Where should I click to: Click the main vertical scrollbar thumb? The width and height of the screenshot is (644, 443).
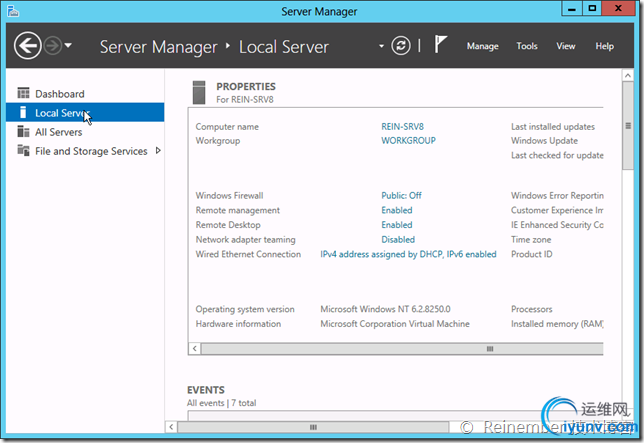[628, 125]
